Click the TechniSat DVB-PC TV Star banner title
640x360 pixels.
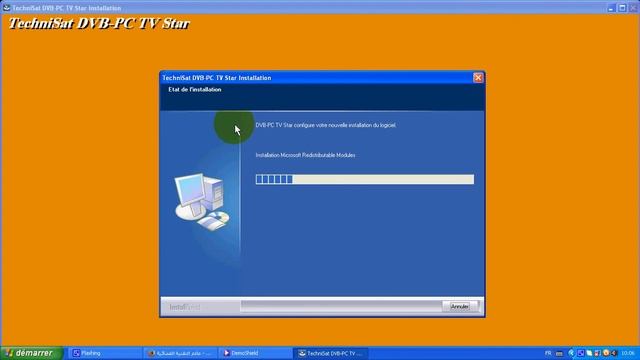pos(99,24)
